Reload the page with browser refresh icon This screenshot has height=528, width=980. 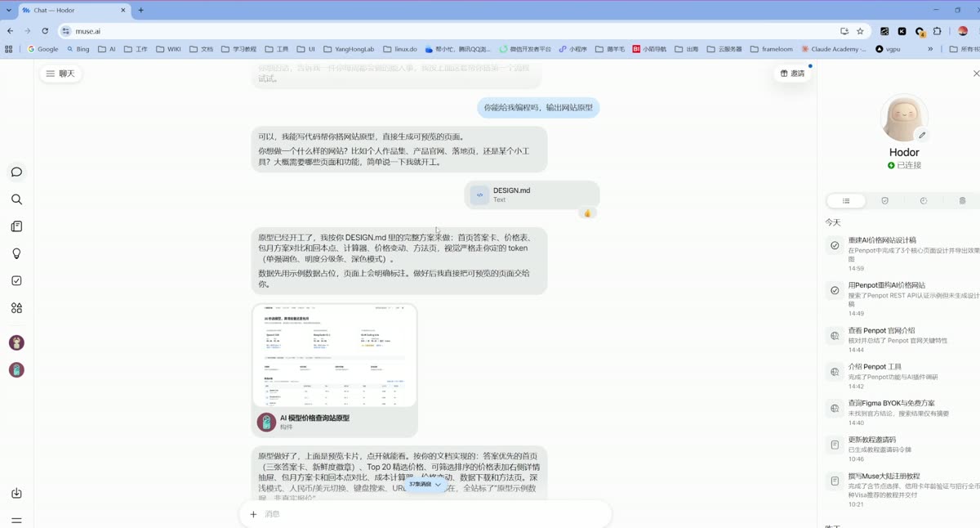pyautogui.click(x=45, y=31)
